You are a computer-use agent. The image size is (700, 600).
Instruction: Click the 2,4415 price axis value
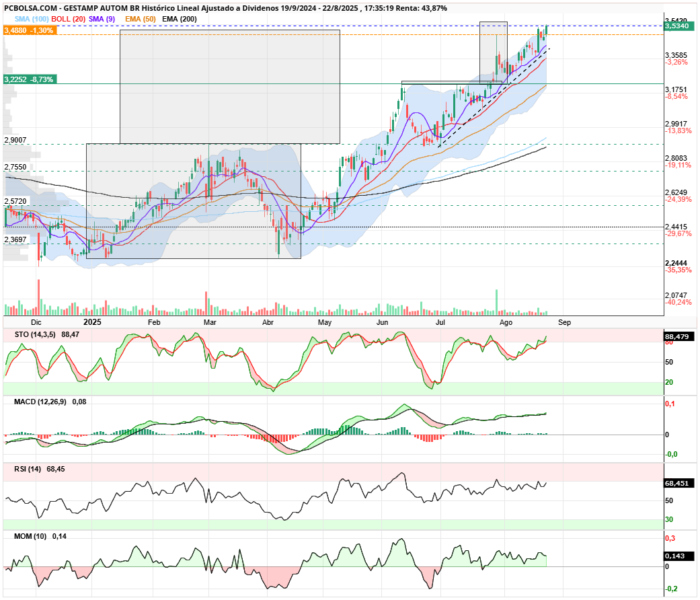coord(676,227)
